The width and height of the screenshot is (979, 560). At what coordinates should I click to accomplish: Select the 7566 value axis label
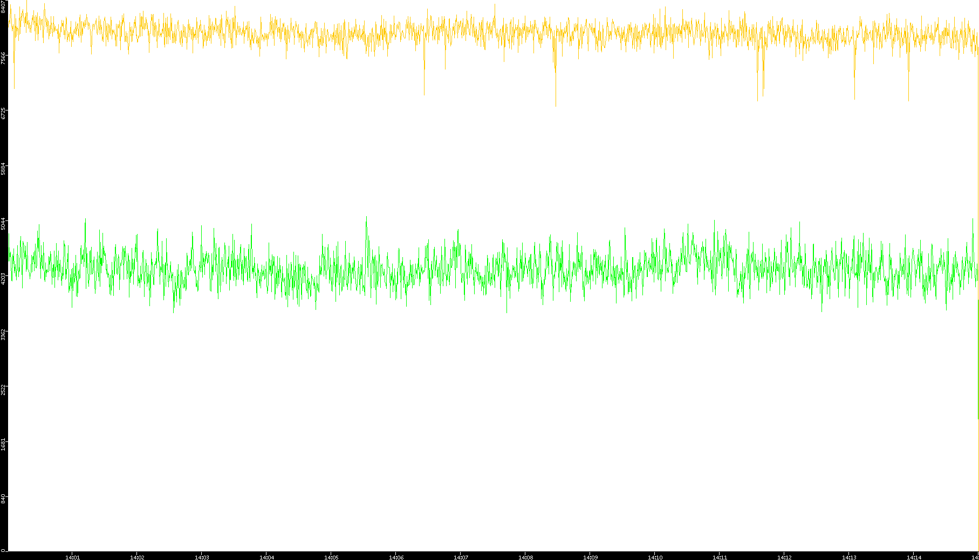click(x=4, y=58)
